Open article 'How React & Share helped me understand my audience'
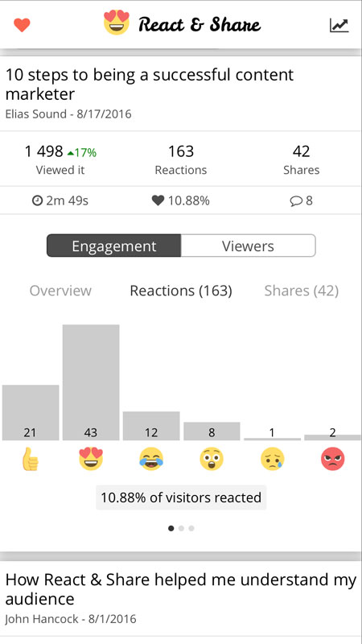 [x=180, y=589]
